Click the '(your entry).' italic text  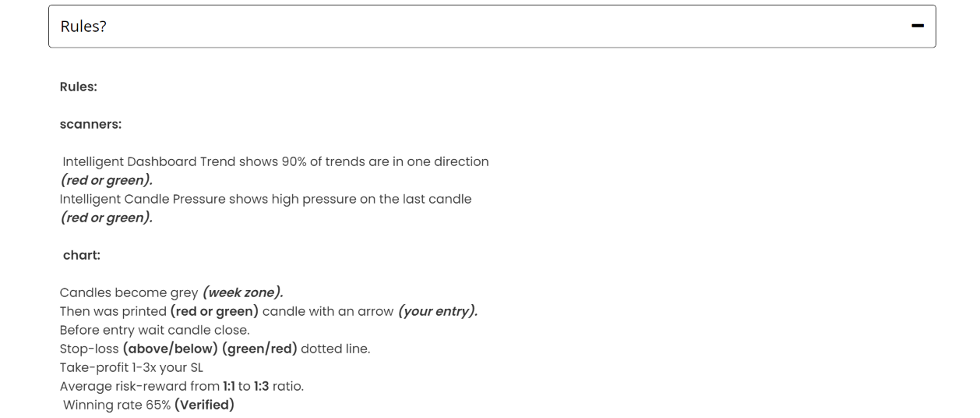click(438, 311)
